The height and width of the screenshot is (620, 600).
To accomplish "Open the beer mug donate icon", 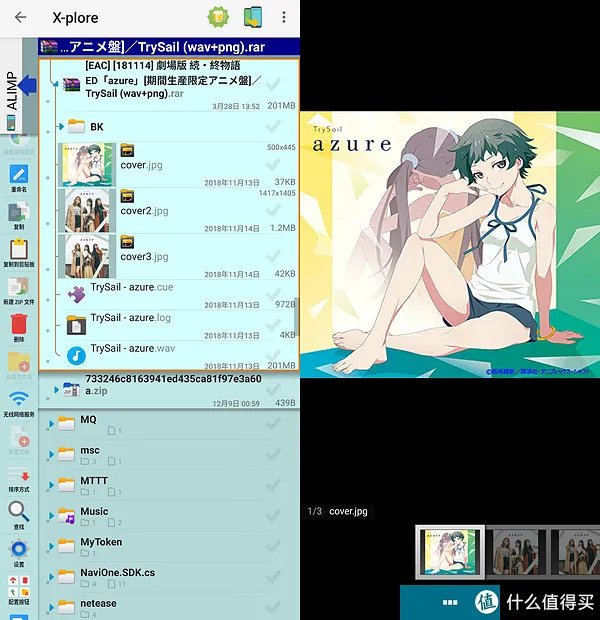I will pyautogui.click(x=217, y=17).
